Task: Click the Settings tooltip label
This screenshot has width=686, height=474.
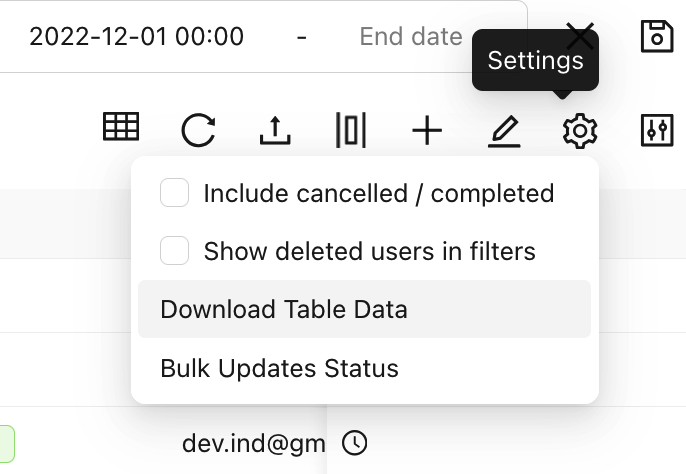Action: click(x=535, y=61)
